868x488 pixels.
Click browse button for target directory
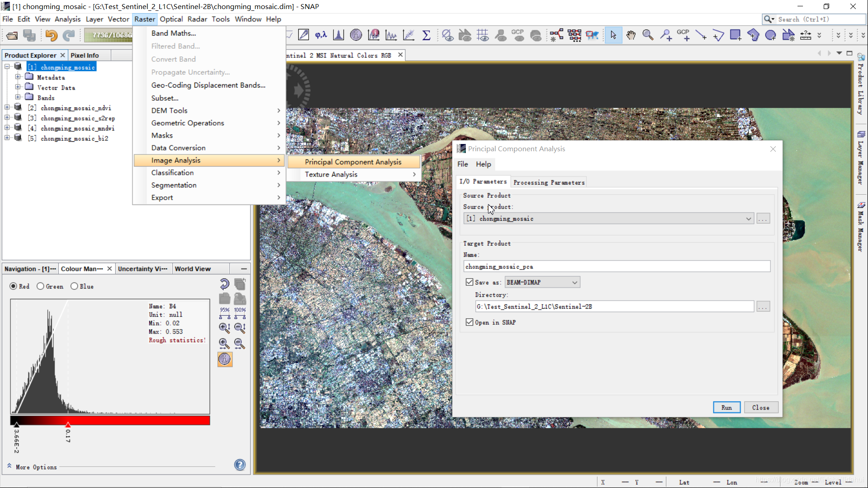click(764, 306)
